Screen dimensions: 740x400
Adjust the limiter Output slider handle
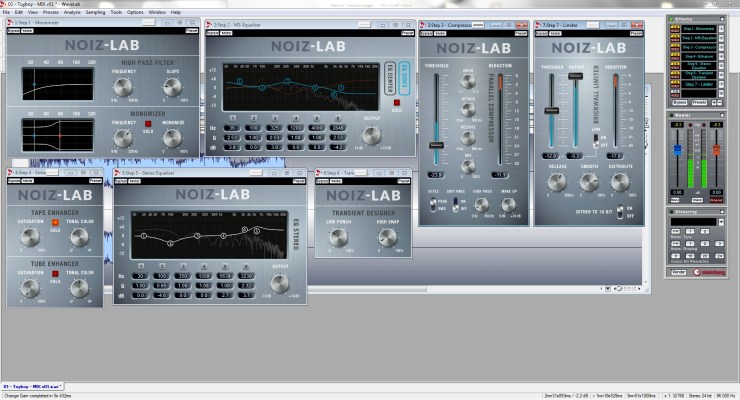(575, 76)
